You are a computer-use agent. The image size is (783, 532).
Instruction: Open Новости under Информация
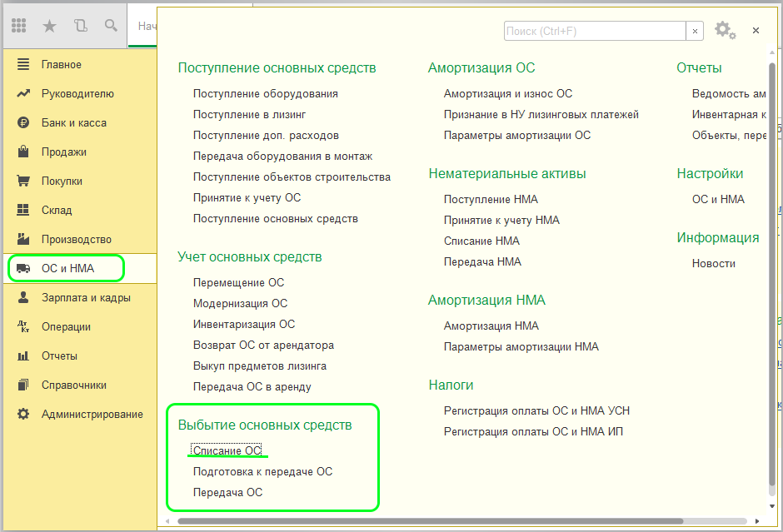pos(714,264)
